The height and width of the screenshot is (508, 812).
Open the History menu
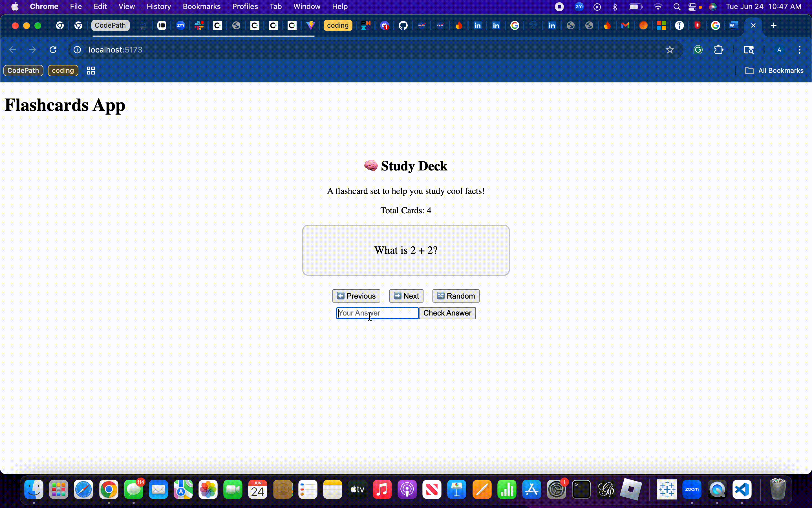point(159,6)
